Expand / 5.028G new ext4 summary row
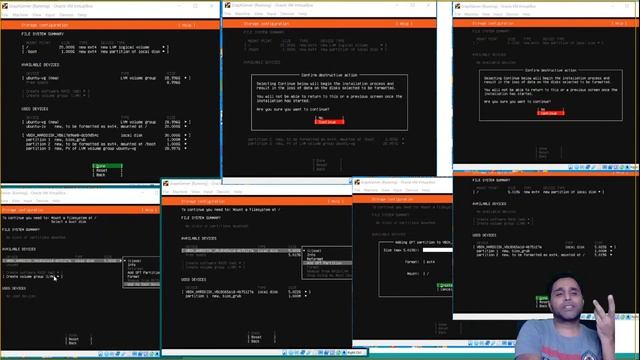The width and height of the screenshot is (640, 360). 539,192
